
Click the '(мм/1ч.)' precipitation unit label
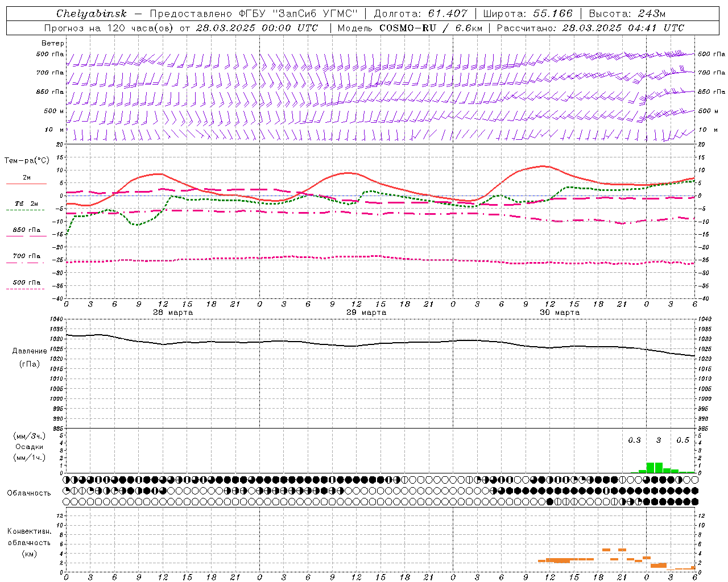[30, 458]
